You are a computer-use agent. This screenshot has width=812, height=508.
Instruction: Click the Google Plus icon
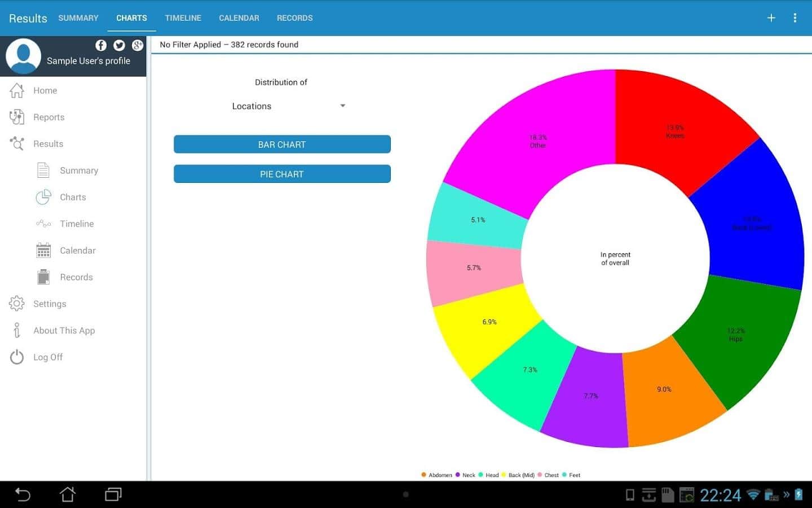137,45
